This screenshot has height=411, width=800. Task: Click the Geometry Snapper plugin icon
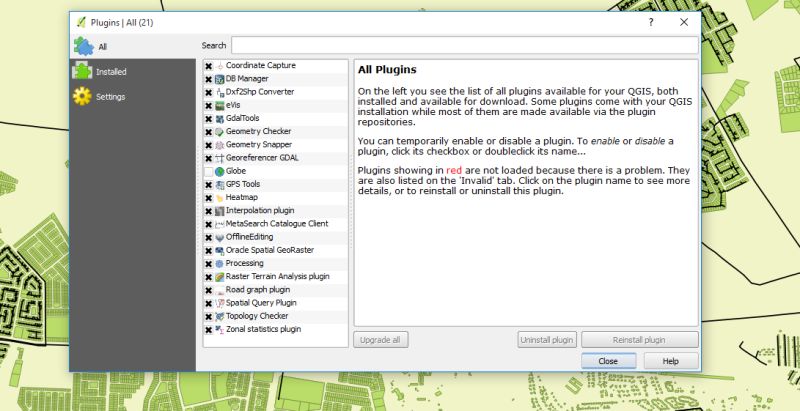(219, 145)
